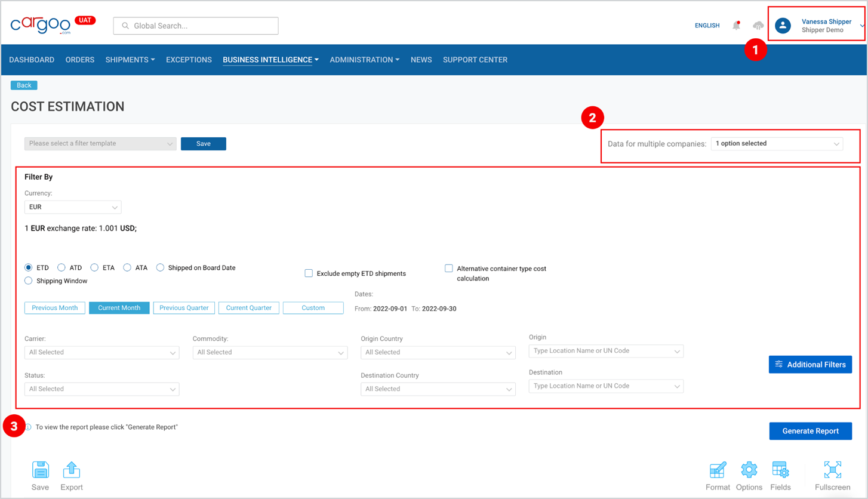The image size is (868, 499).
Task: Click the Save floppy disk icon
Action: (x=41, y=470)
